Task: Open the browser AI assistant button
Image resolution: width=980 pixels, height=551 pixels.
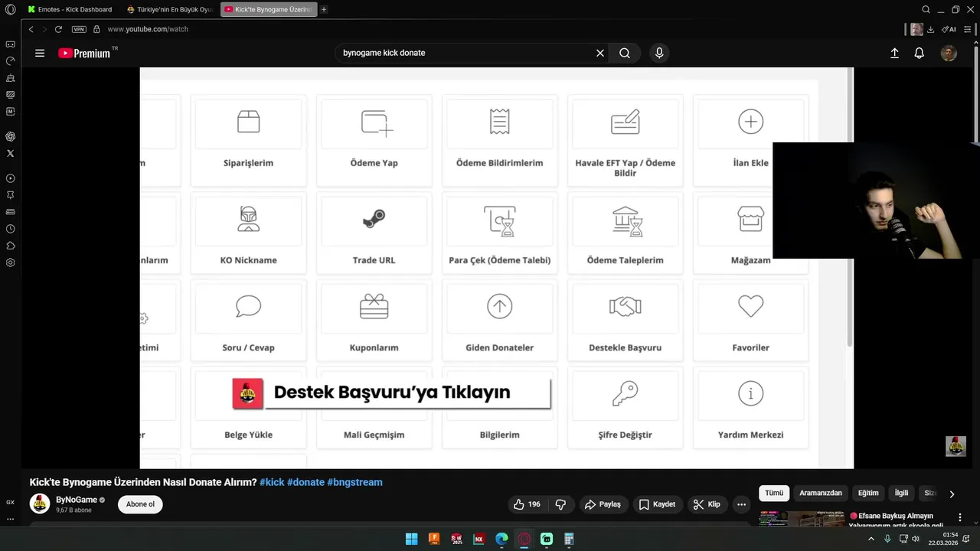Action: (949, 29)
